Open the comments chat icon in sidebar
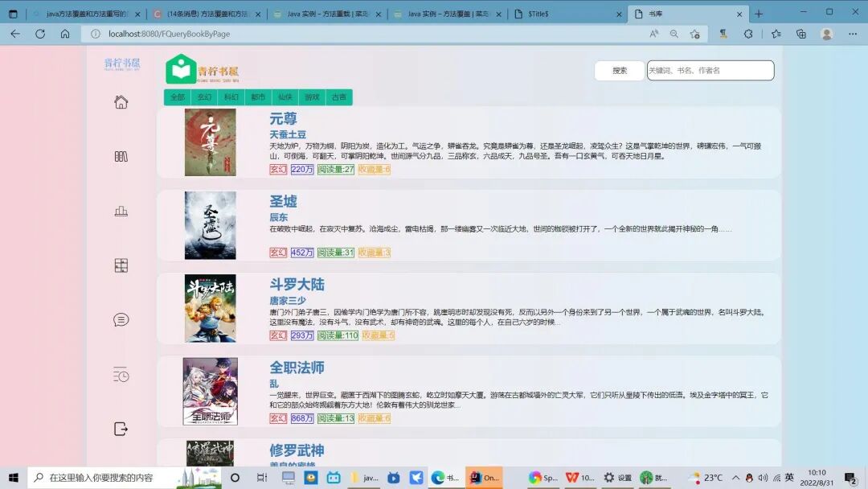Image resolution: width=868 pixels, height=489 pixels. 121,319
